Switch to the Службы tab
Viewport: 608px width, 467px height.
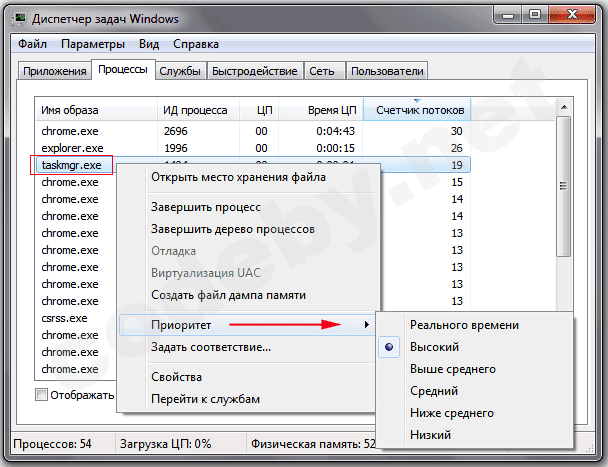180,71
